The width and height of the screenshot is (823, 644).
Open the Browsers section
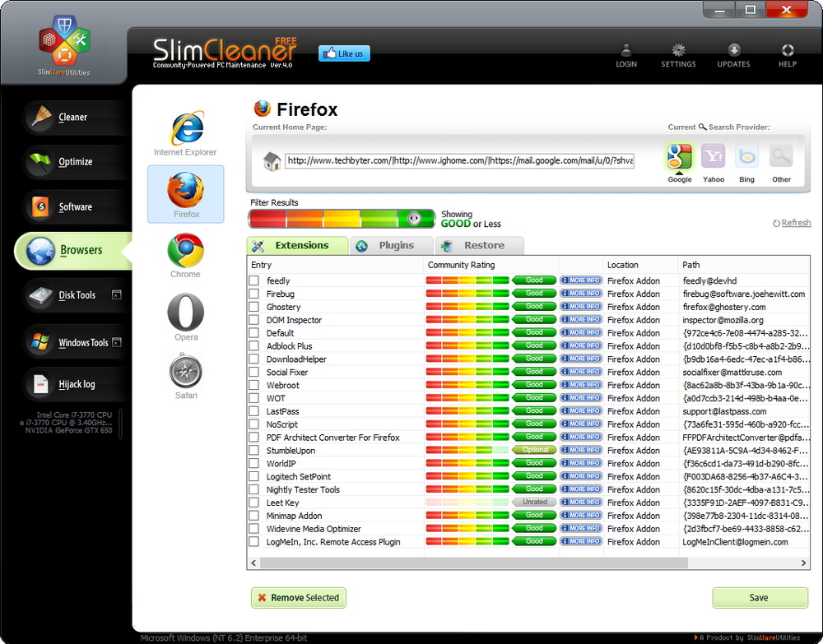(73, 250)
